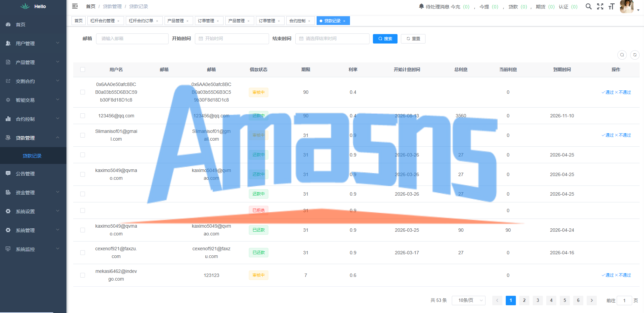Click the blue 搜索 button
Screen dimensions: 644x313
point(385,39)
